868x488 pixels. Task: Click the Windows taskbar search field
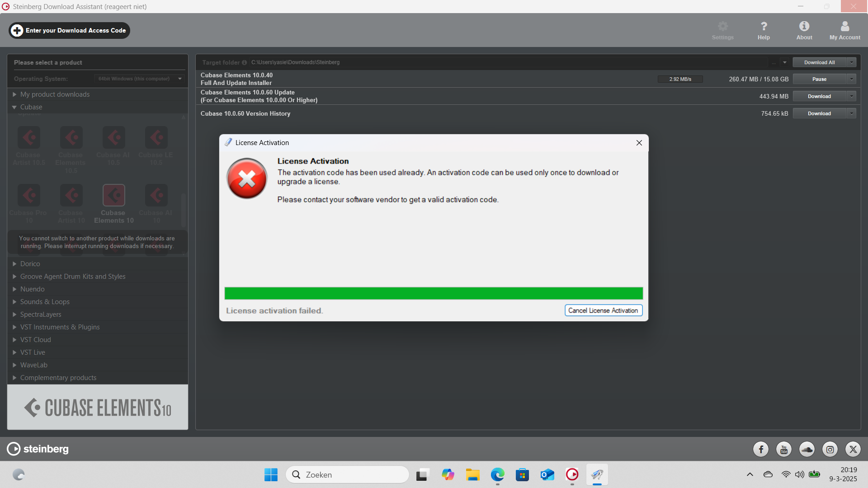[x=347, y=474]
